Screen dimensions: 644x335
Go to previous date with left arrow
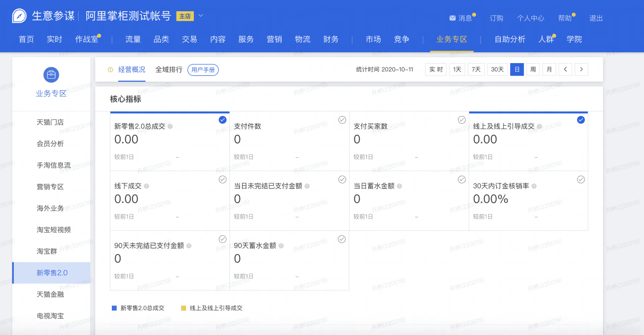tap(565, 69)
